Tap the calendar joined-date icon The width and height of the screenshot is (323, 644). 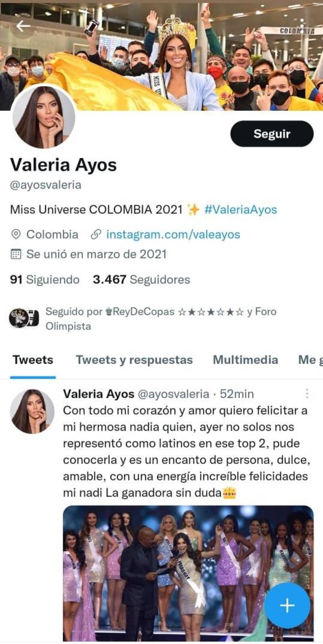point(16,254)
